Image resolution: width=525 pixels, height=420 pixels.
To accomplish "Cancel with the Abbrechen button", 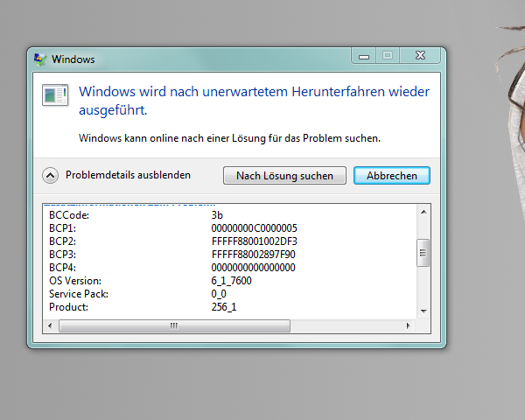I will pos(392,176).
